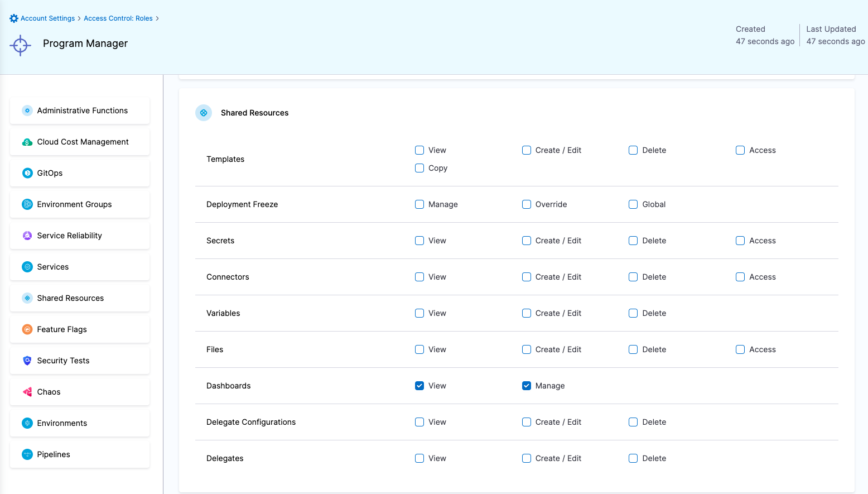The image size is (868, 494).
Task: Open the Account Settings breadcrumb link
Action: tap(47, 18)
